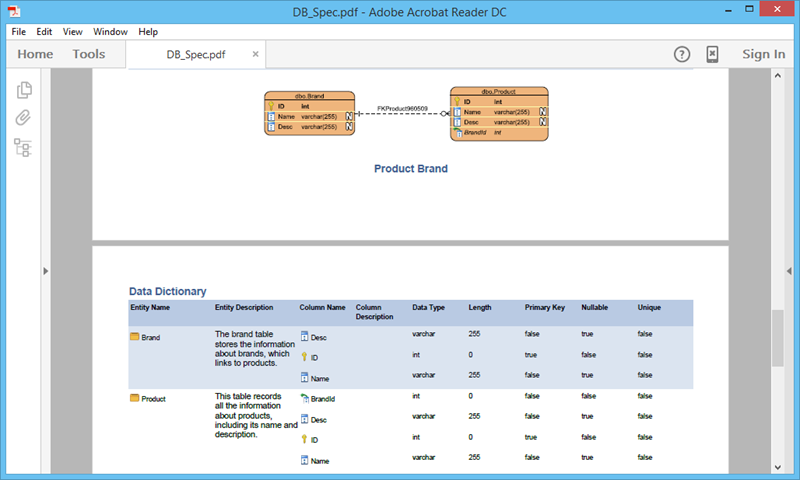The image size is (800, 480).
Task: Click the Acrobat PDF icon in title bar
Action: click(14, 11)
